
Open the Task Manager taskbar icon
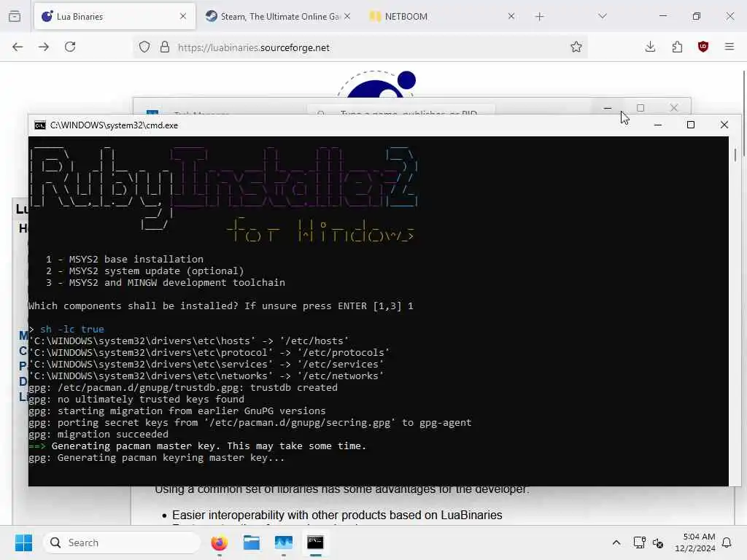pos(284,542)
